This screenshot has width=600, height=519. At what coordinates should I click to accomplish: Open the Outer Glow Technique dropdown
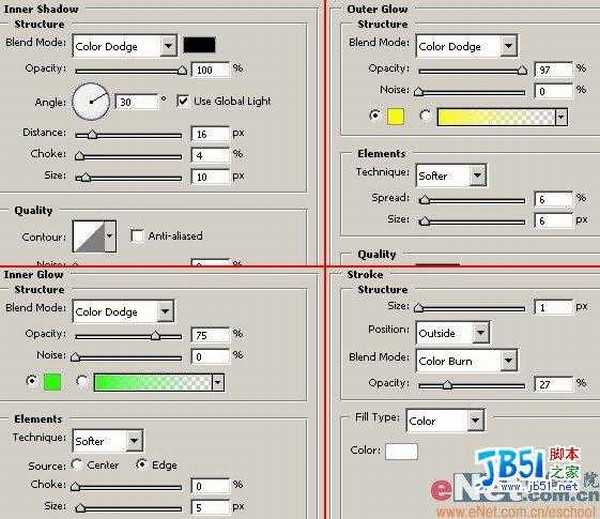click(x=450, y=176)
